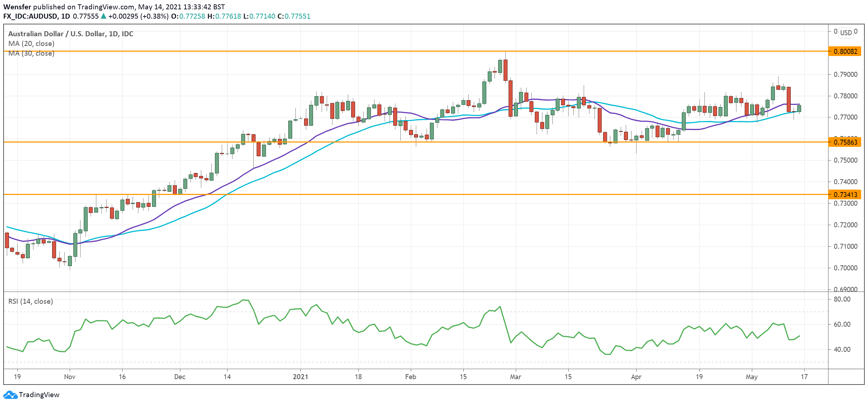
Task: Open the USD currency selector
Action: click(x=846, y=33)
